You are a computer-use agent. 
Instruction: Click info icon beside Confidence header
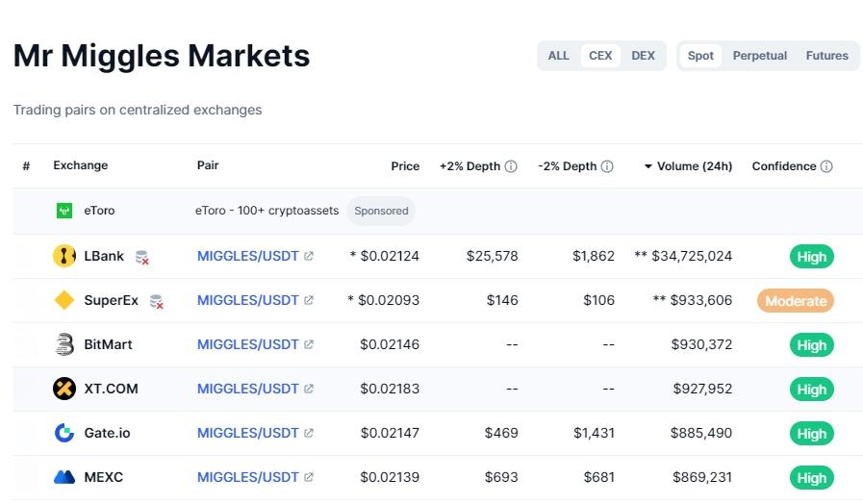point(826,166)
